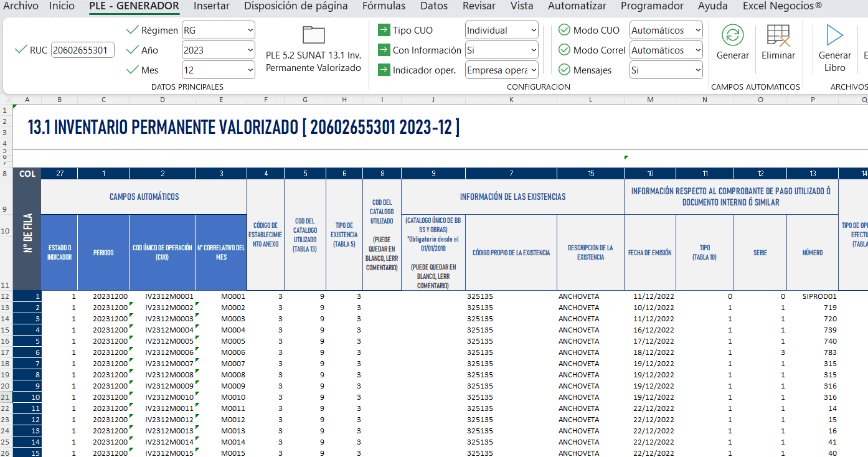Click the Eliminar table icon
Viewport: 868px width, 457px height.
pos(778,35)
